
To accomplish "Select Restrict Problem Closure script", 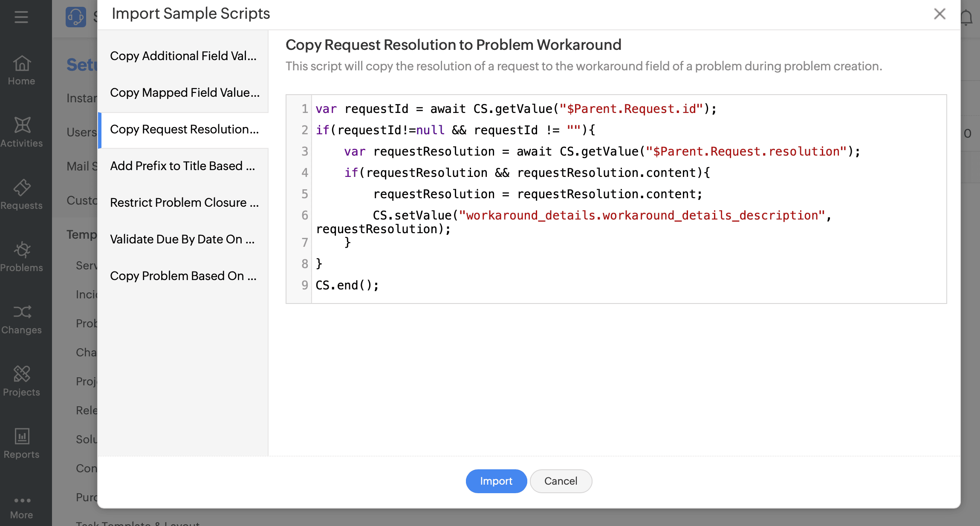I will (x=184, y=202).
